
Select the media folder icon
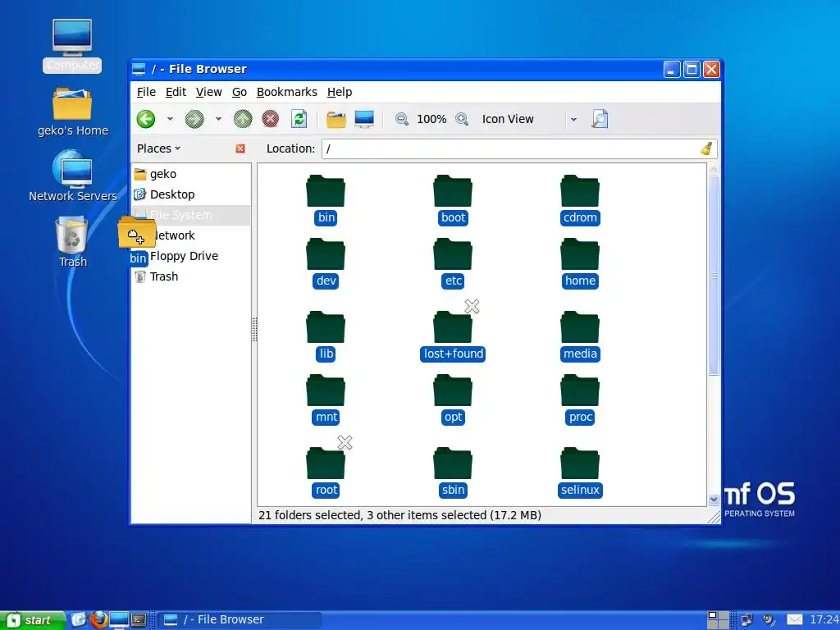click(x=580, y=327)
